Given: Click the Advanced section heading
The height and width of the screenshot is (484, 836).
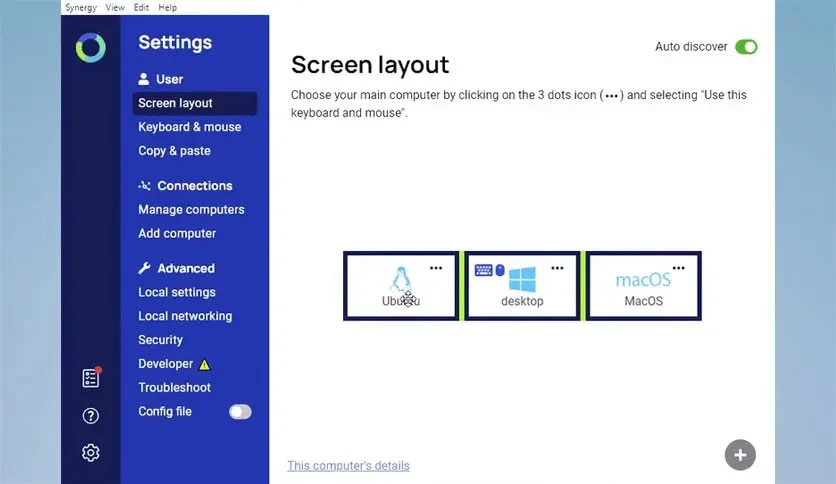Looking at the screenshot, I should click(x=186, y=268).
